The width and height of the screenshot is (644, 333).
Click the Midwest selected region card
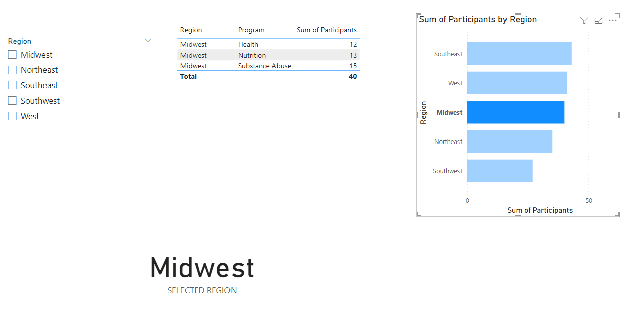pos(202,268)
